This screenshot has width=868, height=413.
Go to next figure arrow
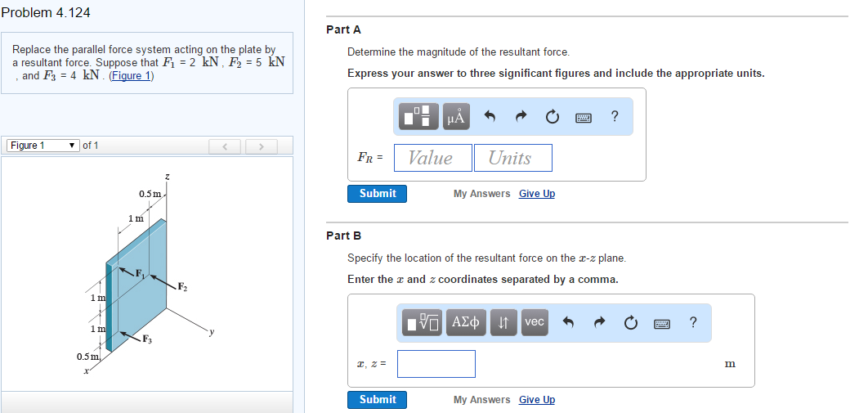click(x=261, y=146)
